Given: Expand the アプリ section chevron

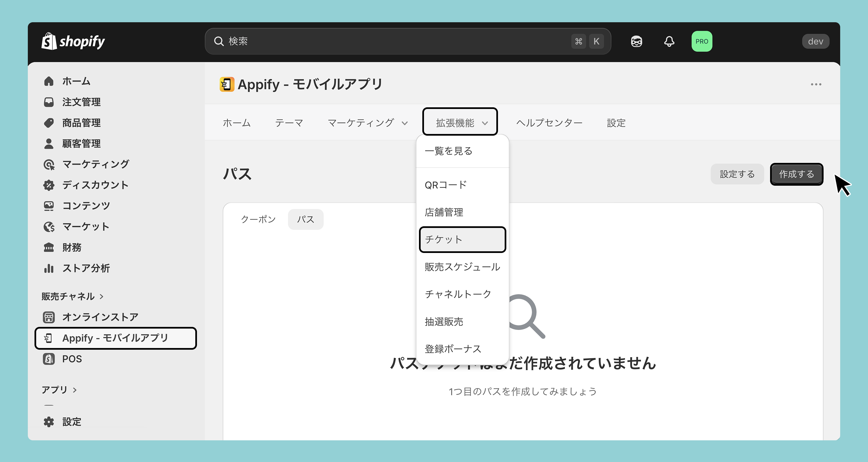Looking at the screenshot, I should click(x=75, y=390).
